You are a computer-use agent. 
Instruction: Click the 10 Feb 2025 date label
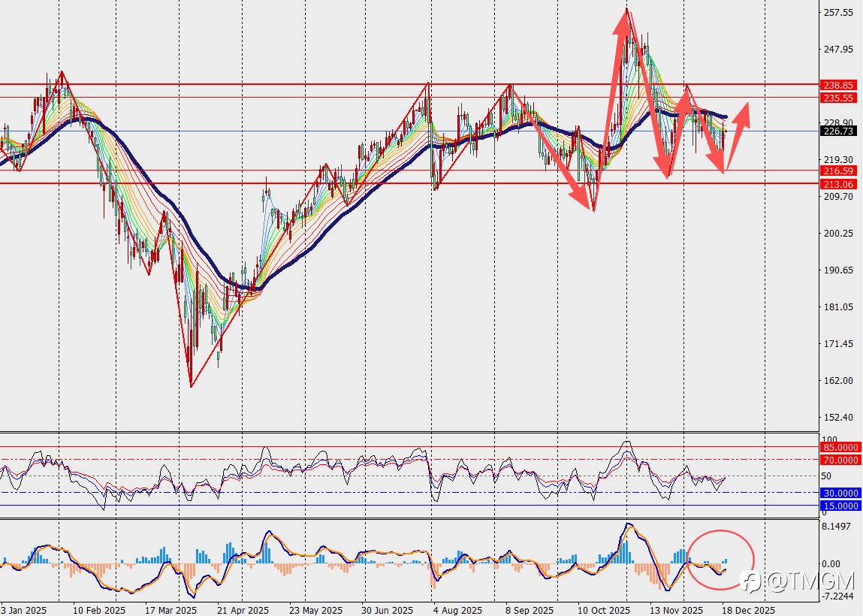(x=99, y=611)
